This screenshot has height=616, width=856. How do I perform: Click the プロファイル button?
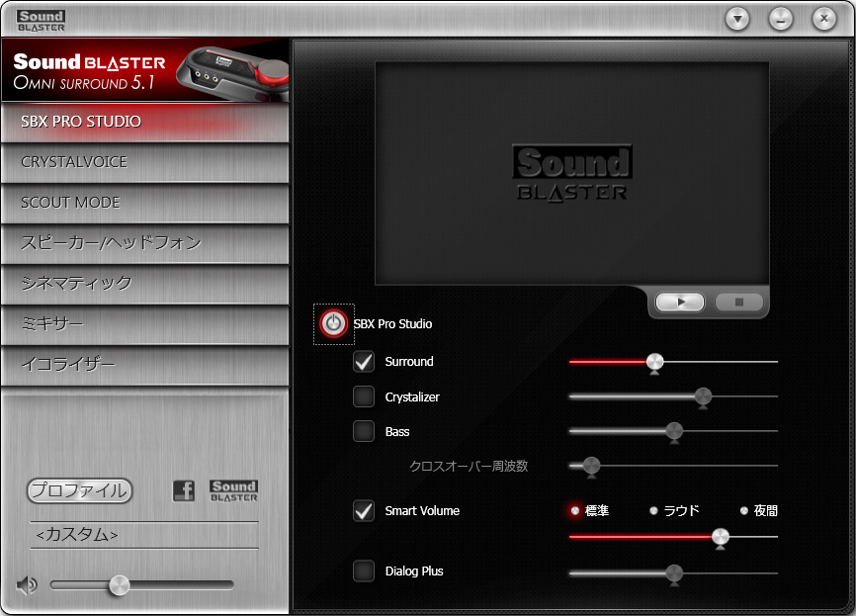[x=80, y=490]
